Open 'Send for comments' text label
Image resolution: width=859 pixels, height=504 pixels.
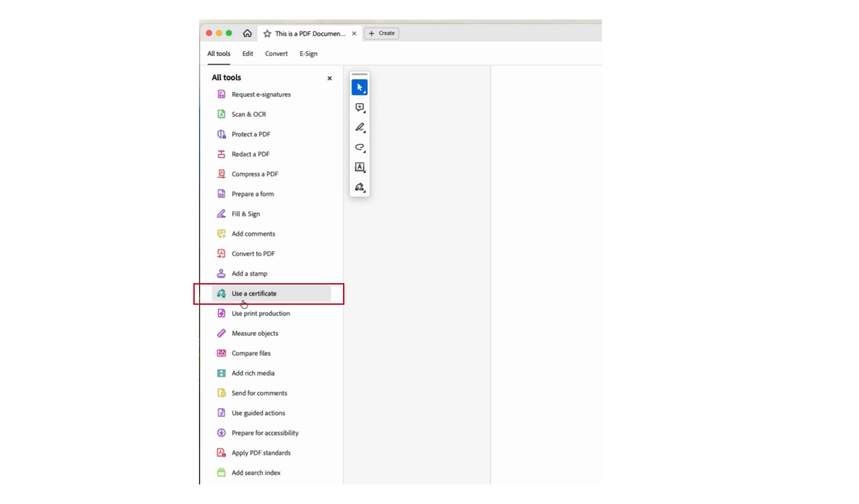coord(259,393)
